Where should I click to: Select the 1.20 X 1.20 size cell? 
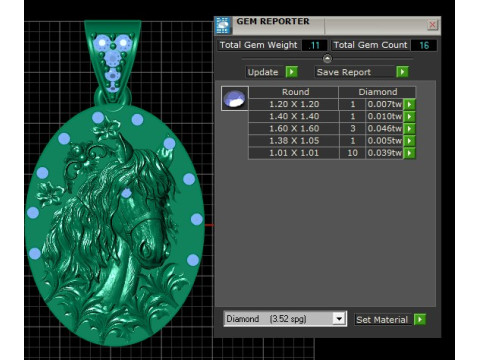[294, 104]
